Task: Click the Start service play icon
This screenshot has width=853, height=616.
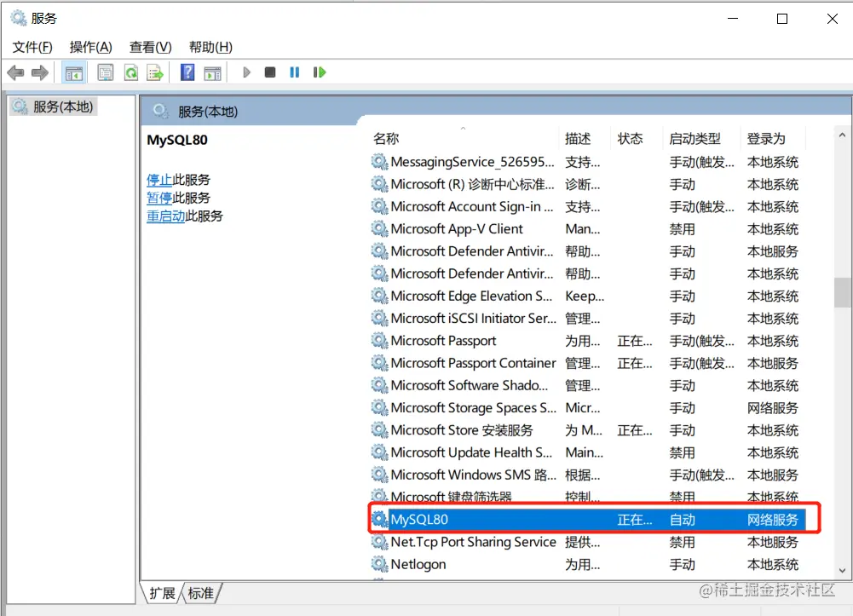Action: [x=246, y=72]
